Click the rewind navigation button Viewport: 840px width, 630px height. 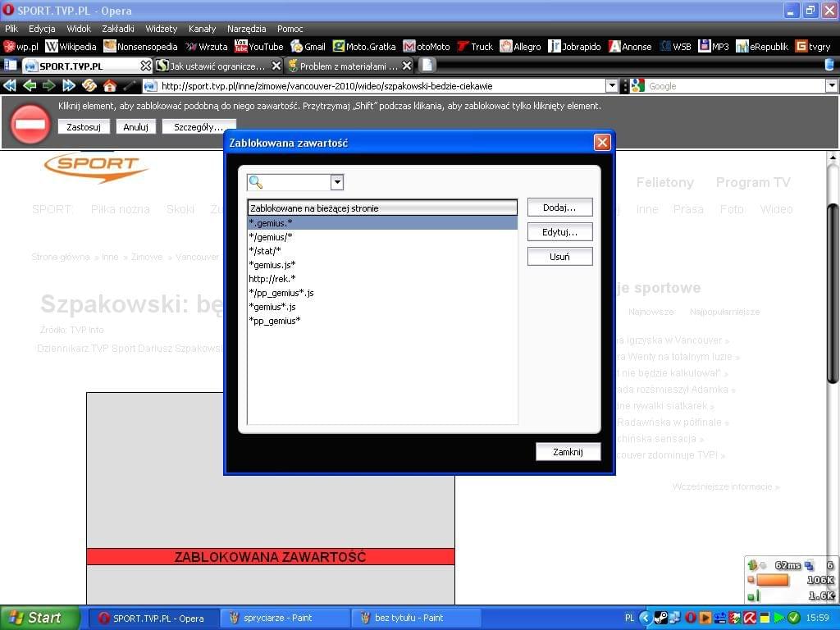10,85
